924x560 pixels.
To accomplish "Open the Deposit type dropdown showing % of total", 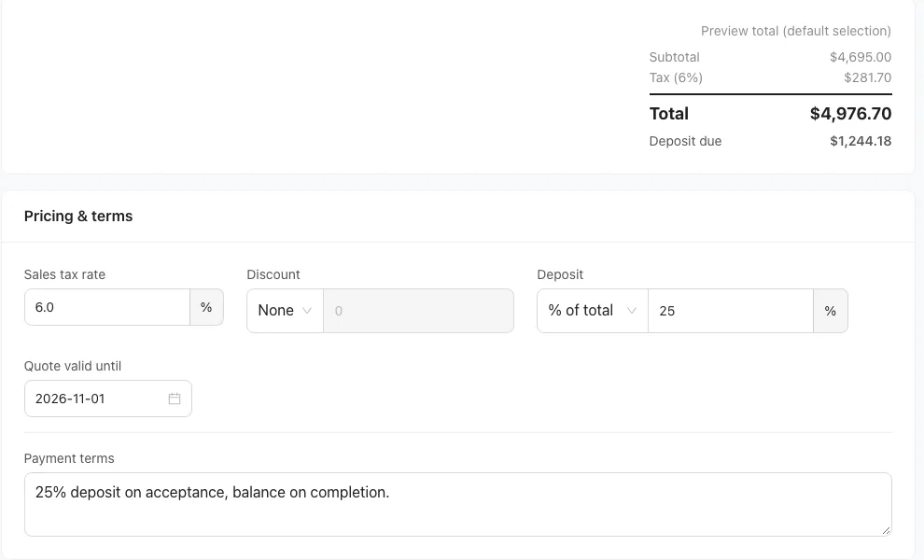I will click(x=593, y=311).
